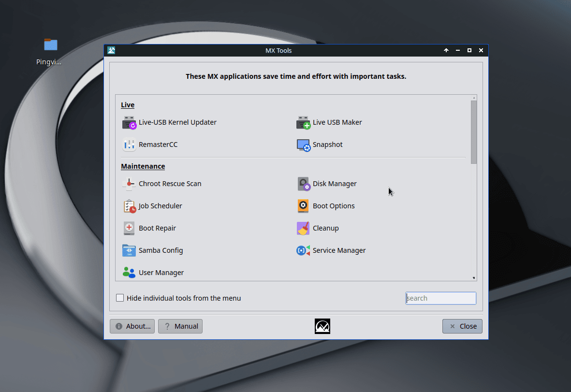Select the Service Manager label
This screenshot has width=571, height=392.
339,250
